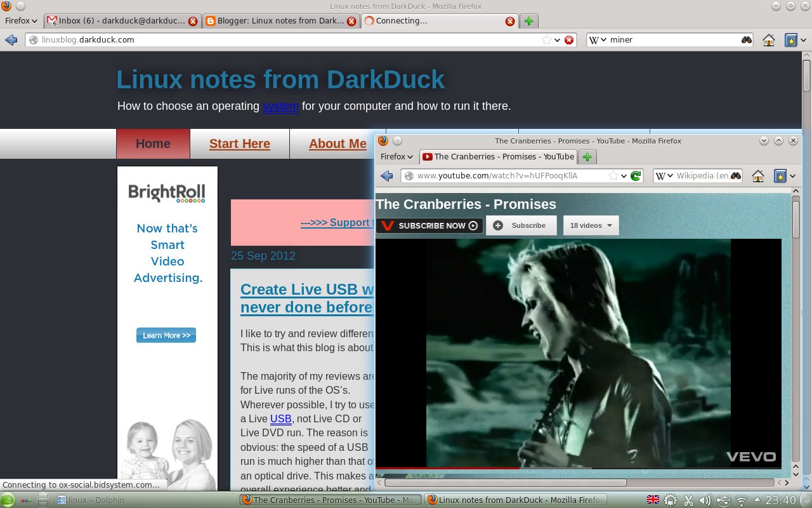Expand the 18 videos dropdown
Viewport: 812px width, 508px height.
591,225
